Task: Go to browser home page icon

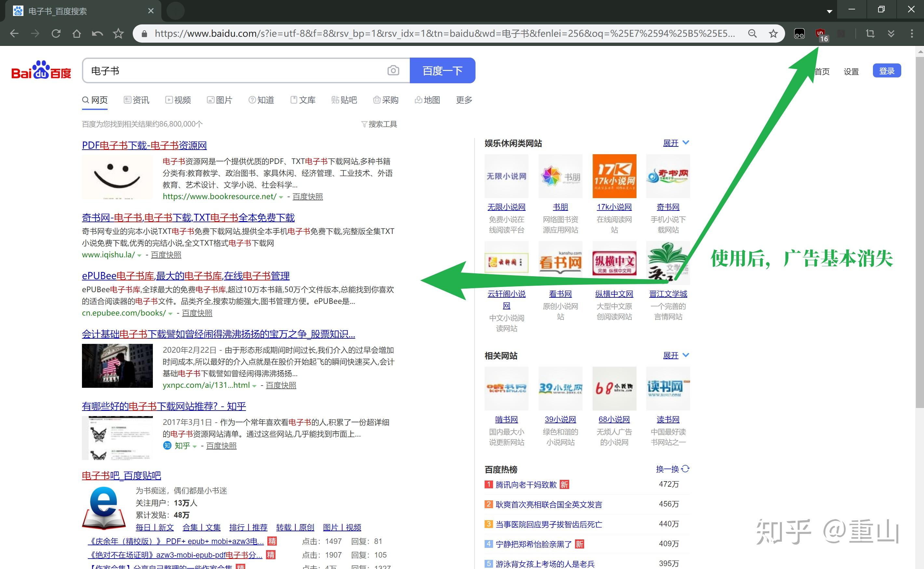Action: tap(77, 34)
